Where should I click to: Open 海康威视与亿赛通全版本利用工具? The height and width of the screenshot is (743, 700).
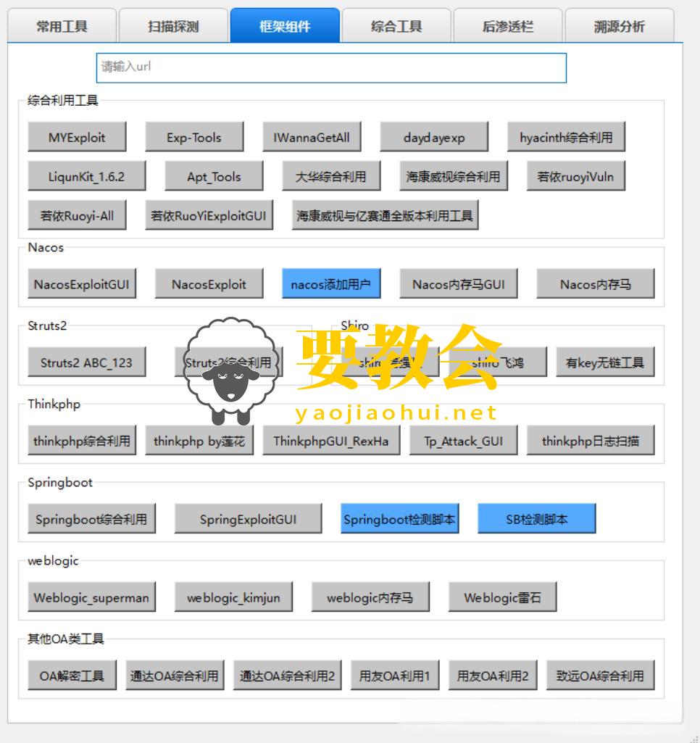(385, 215)
